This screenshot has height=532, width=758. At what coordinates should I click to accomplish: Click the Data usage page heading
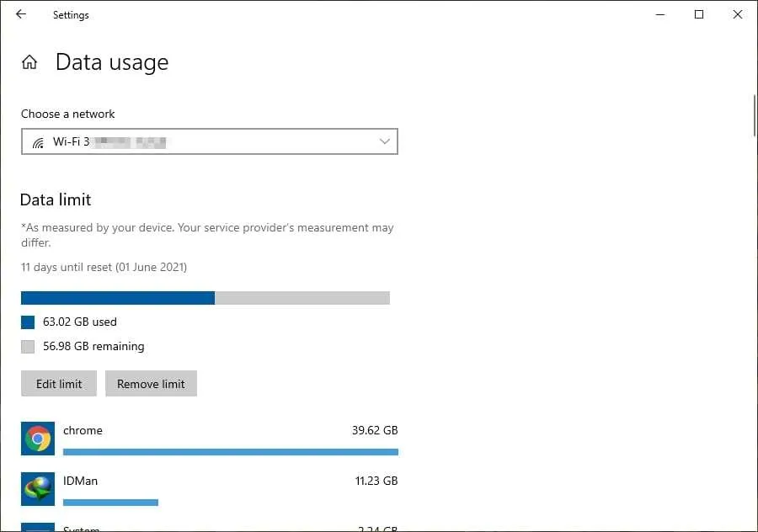click(112, 62)
